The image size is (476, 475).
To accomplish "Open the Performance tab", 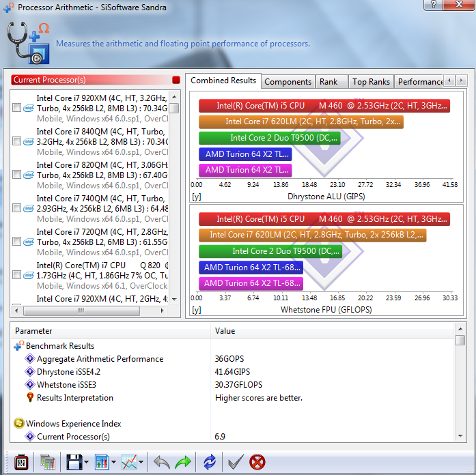I will 419,82.
